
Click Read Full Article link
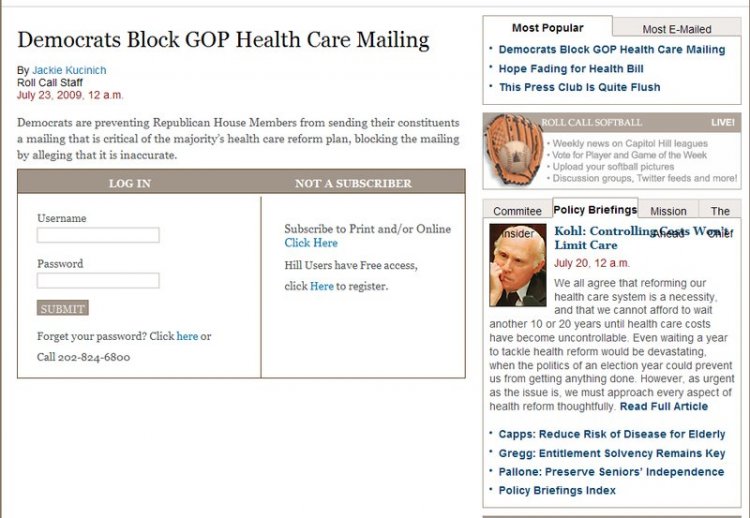click(663, 407)
